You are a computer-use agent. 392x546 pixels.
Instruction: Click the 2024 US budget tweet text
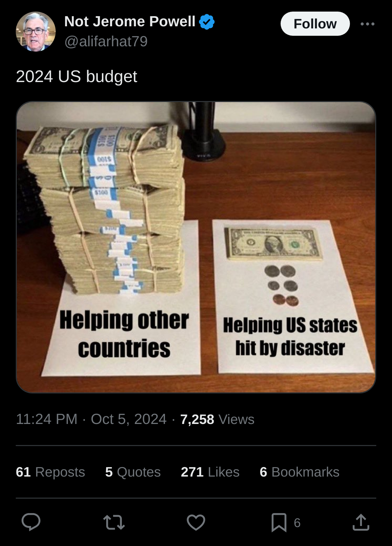pos(76,76)
